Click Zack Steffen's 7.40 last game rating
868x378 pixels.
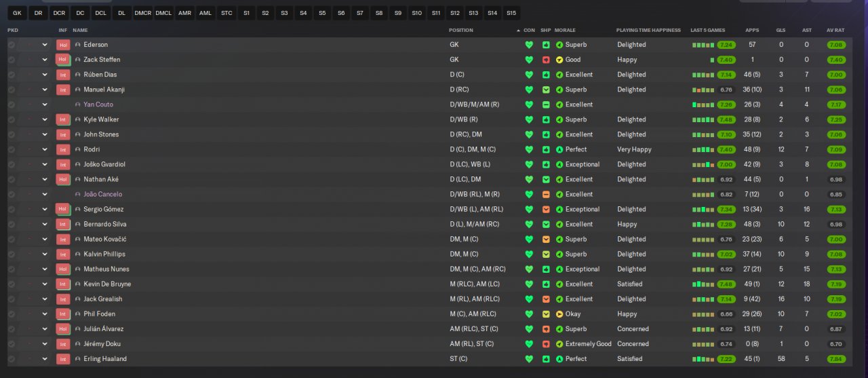(726, 60)
